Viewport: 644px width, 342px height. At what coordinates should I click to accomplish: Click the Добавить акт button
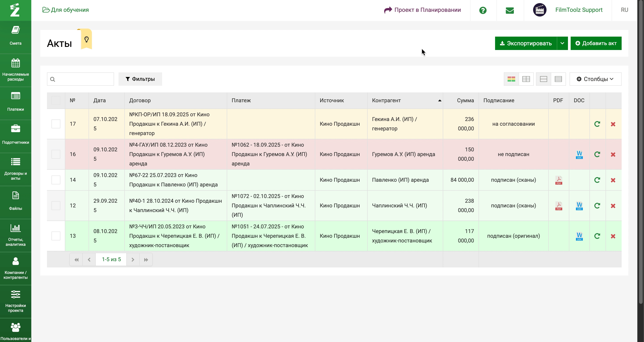pyautogui.click(x=596, y=43)
